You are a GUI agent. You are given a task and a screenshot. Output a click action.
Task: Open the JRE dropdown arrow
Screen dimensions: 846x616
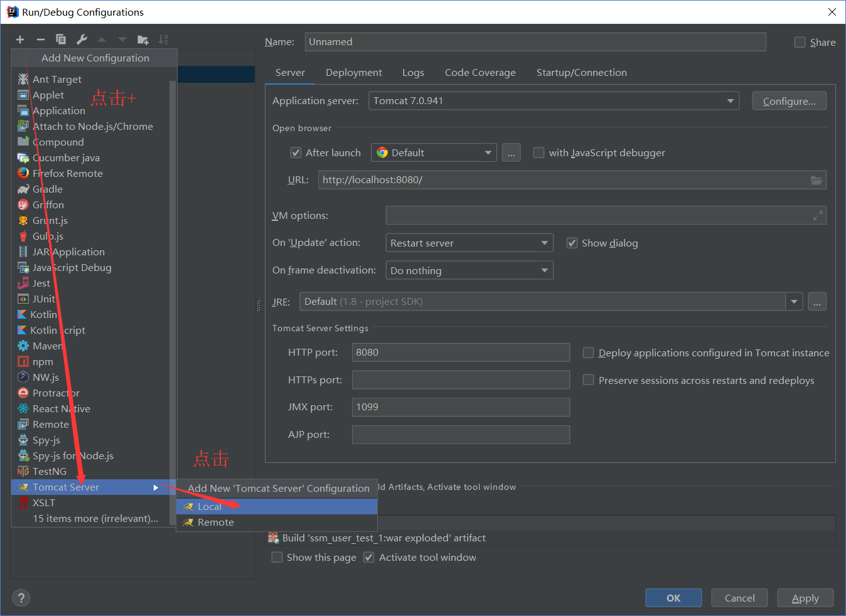click(795, 302)
